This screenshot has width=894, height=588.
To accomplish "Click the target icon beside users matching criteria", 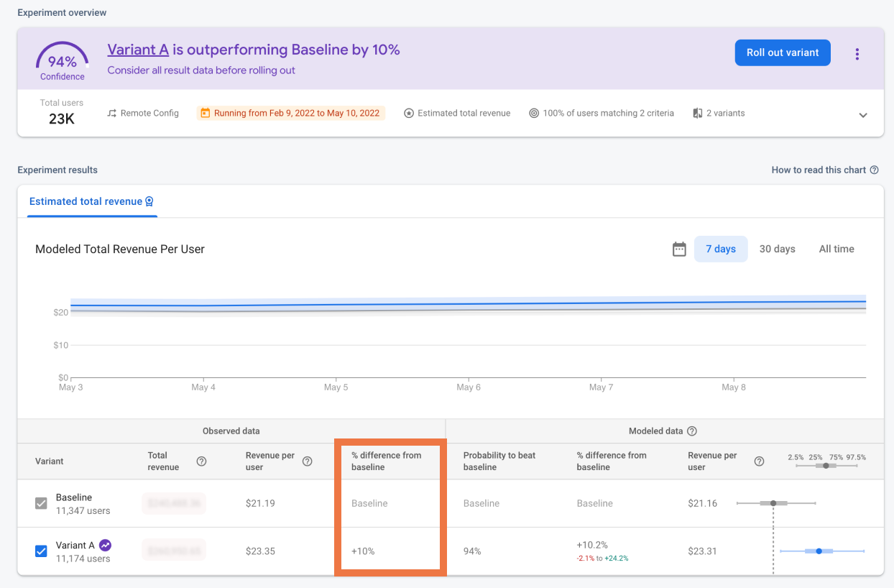I will coord(534,114).
